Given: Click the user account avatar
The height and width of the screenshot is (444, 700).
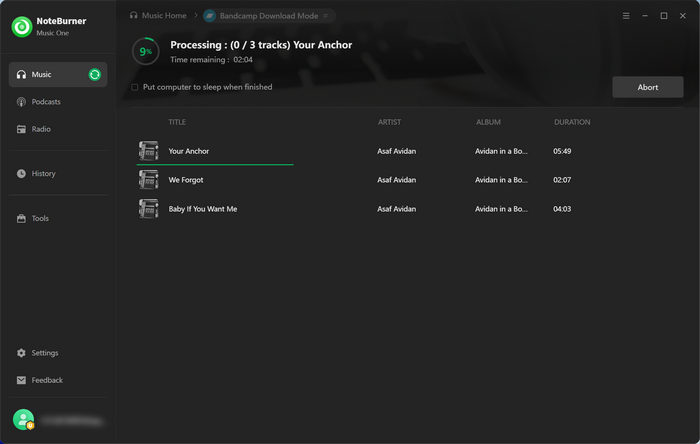Looking at the screenshot, I should 24,420.
